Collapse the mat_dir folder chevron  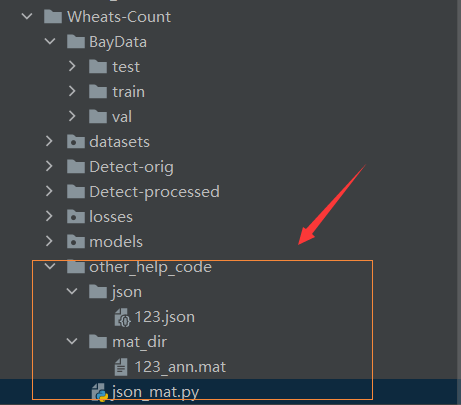tap(72, 341)
